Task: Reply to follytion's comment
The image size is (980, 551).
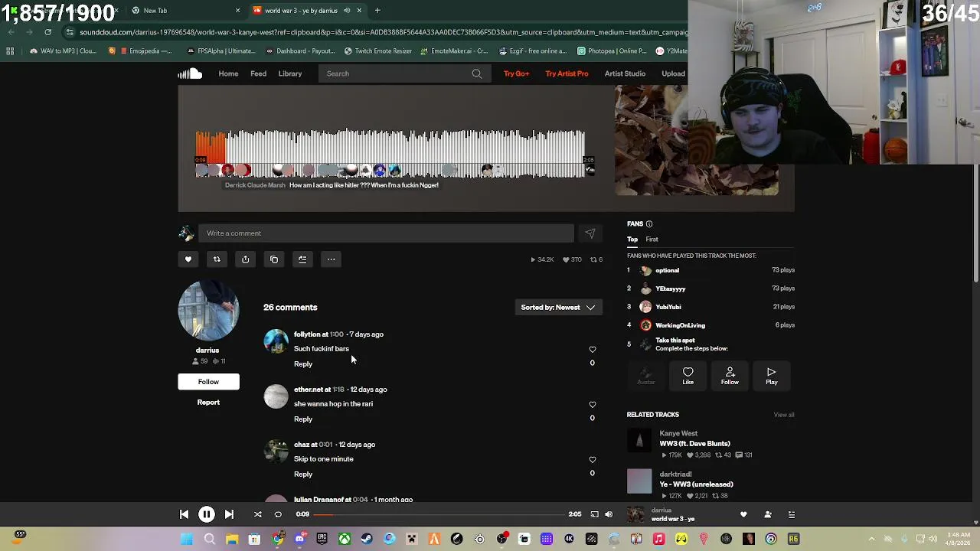Action: pos(303,364)
